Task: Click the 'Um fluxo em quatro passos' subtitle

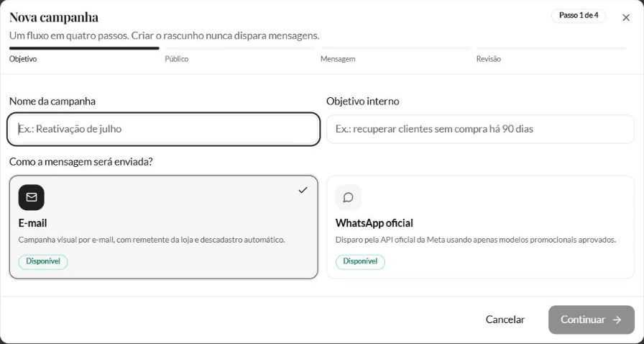Action: 165,35
